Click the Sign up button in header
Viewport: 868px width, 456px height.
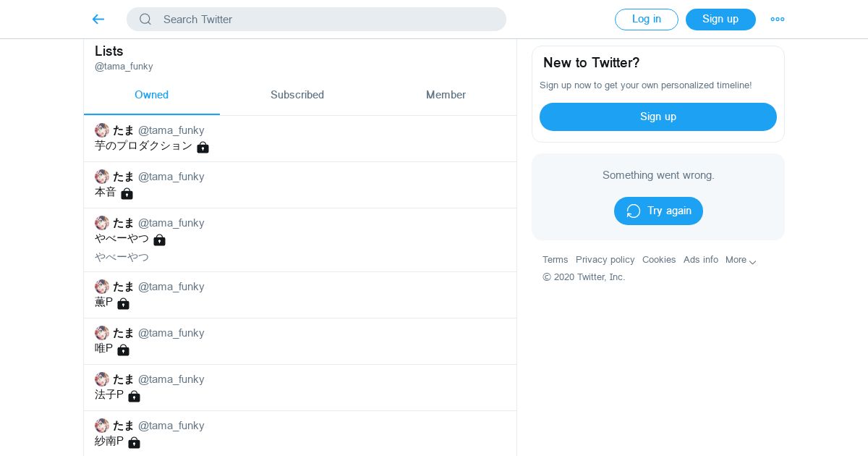720,20
